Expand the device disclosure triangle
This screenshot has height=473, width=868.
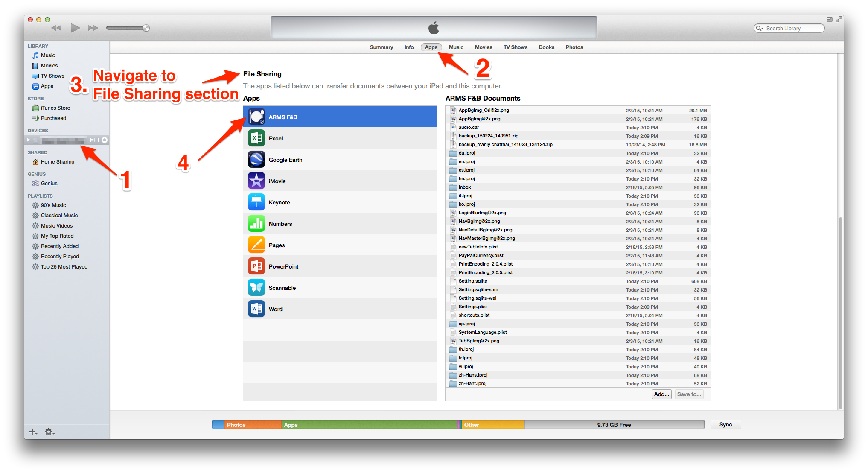29,140
